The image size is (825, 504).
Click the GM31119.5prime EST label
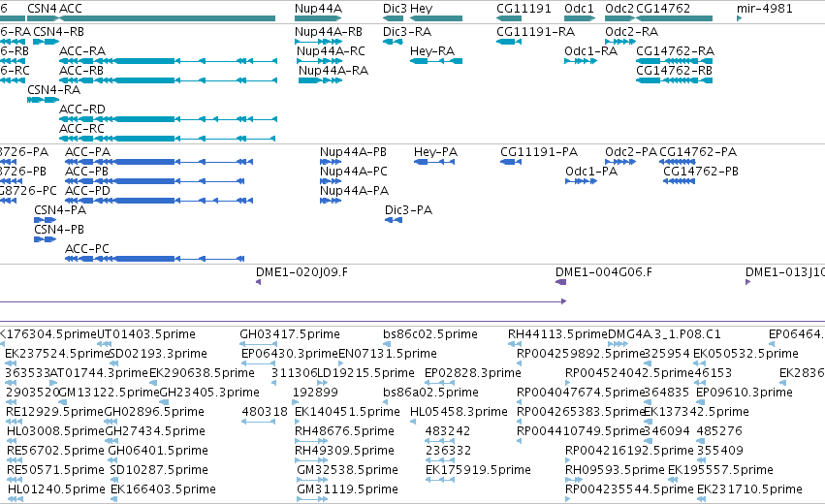pos(347,489)
